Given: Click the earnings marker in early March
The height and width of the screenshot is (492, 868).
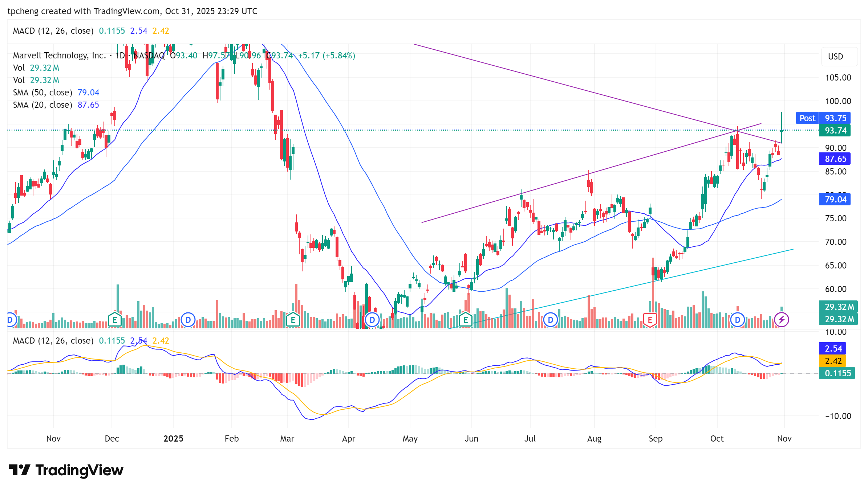Looking at the screenshot, I should 293,320.
